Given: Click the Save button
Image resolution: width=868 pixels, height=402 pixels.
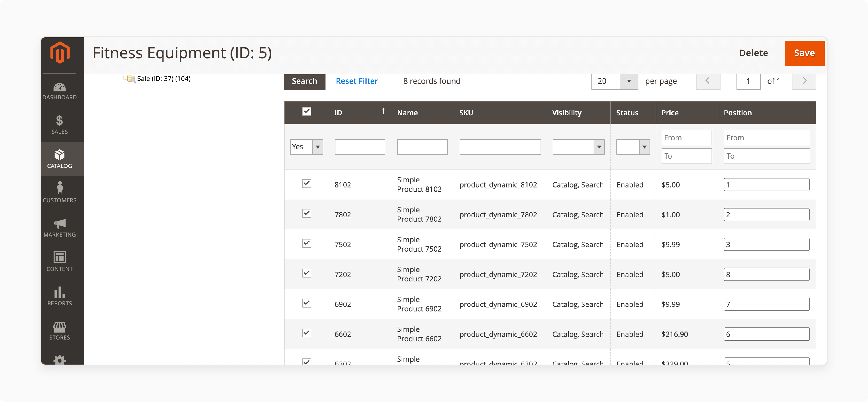Looking at the screenshot, I should coord(804,53).
